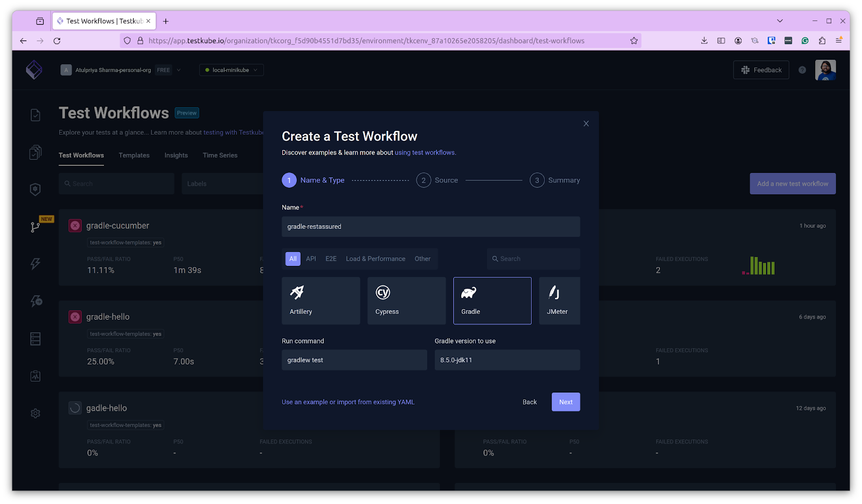
Task: Reload the browser page
Action: [x=57, y=40]
